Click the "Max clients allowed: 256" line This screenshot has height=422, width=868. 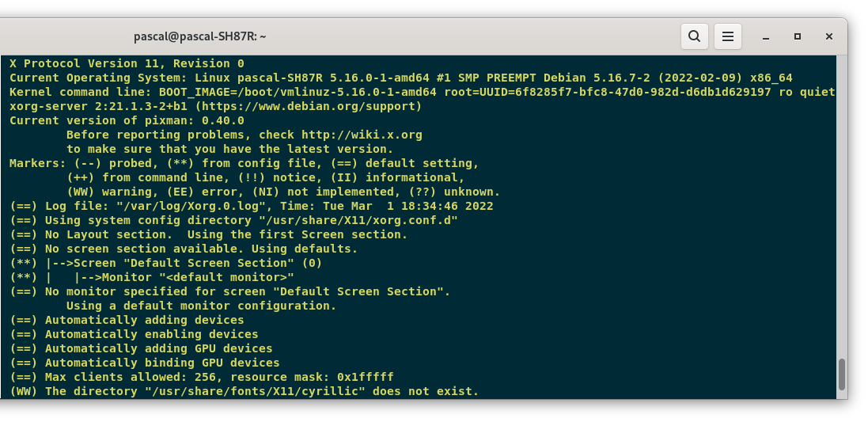[202, 377]
